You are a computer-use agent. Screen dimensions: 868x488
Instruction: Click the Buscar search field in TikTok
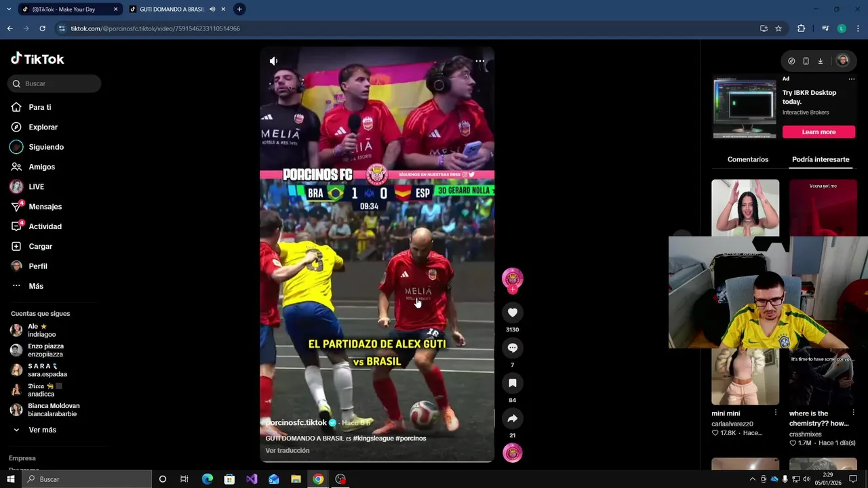(54, 83)
